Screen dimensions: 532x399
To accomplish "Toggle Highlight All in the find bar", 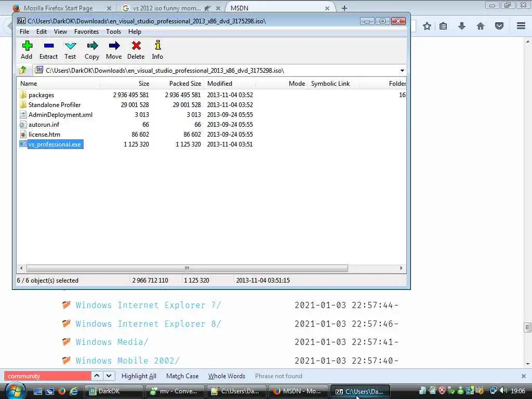I will pos(139,376).
